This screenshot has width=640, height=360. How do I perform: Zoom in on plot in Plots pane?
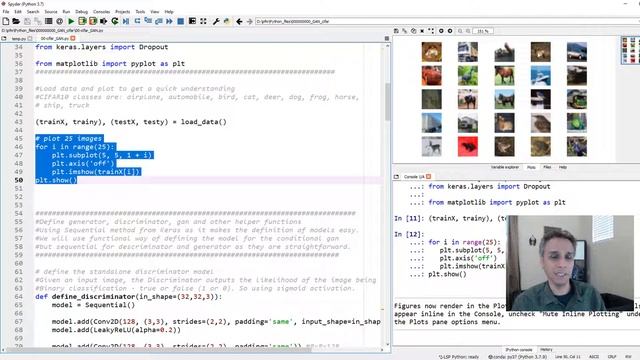point(468,31)
